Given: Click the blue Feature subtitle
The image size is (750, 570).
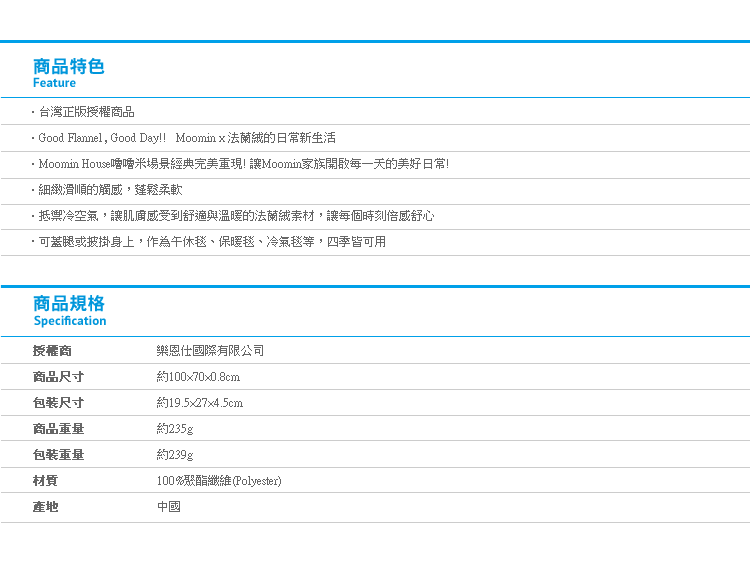Looking at the screenshot, I should coord(54,84).
